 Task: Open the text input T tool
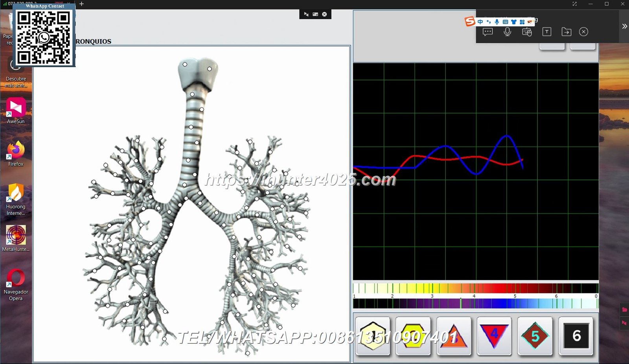(546, 32)
